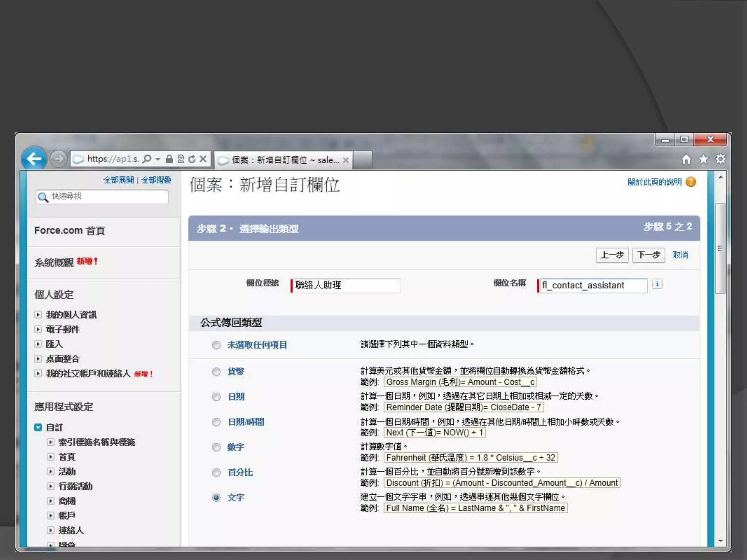The width and height of the screenshot is (747, 560).
Task: Click the page vertical scrollbar thumb
Action: point(720,248)
